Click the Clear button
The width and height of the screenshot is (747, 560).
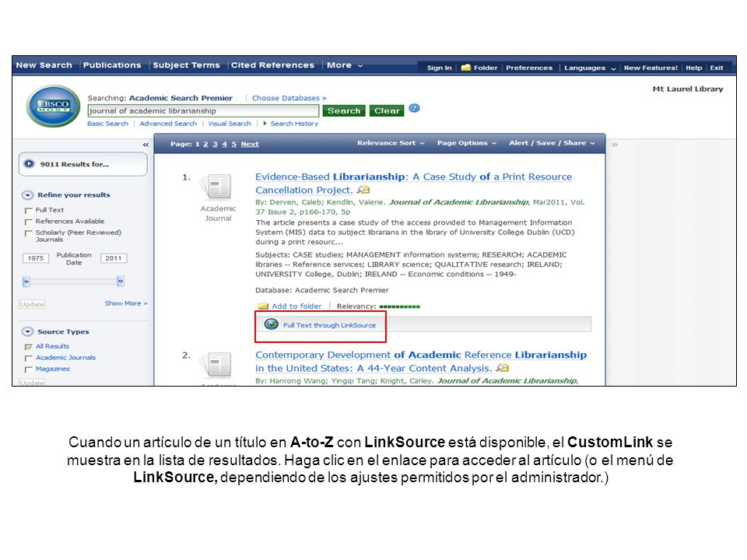click(387, 111)
